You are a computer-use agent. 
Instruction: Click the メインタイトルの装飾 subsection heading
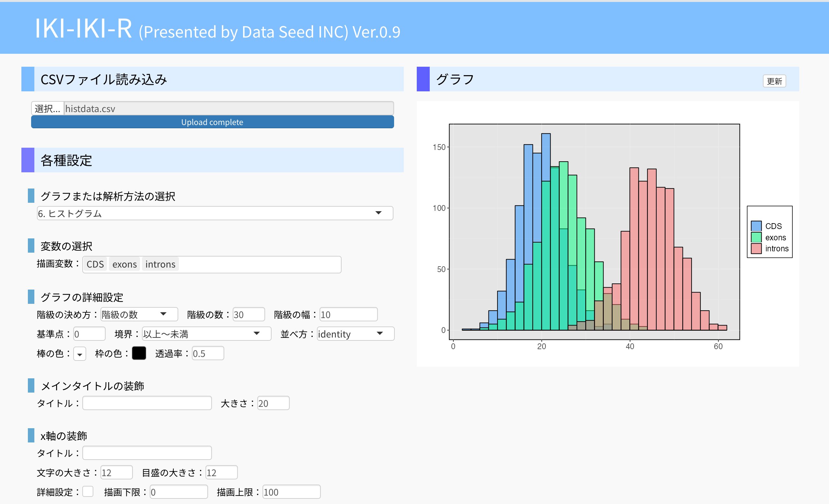(92, 386)
